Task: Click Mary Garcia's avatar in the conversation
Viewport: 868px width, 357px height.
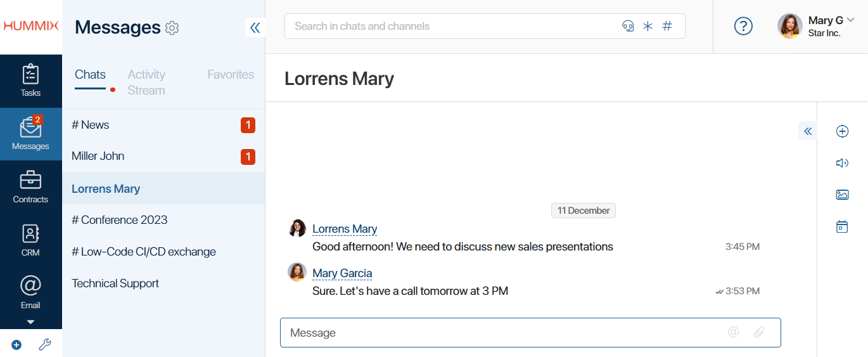Action: (297, 272)
